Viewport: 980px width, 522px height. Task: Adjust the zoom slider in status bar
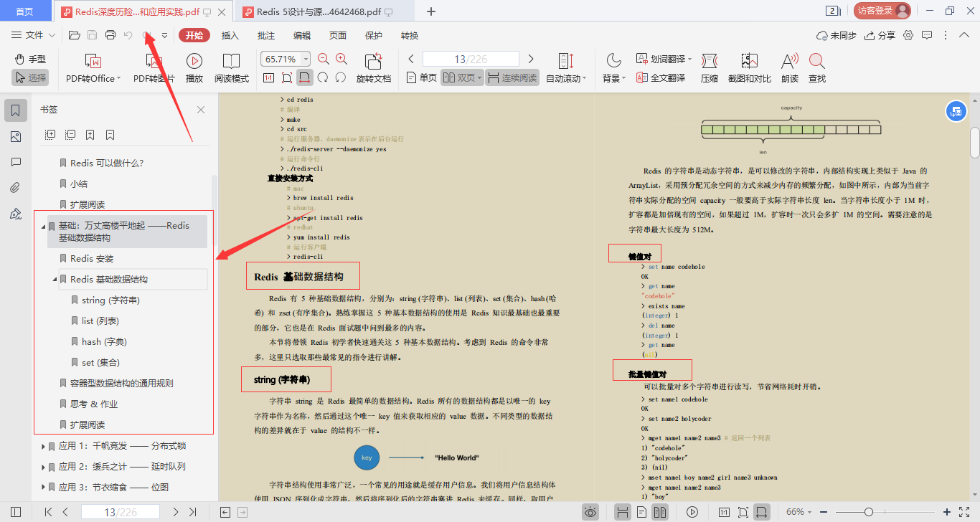pos(868,512)
